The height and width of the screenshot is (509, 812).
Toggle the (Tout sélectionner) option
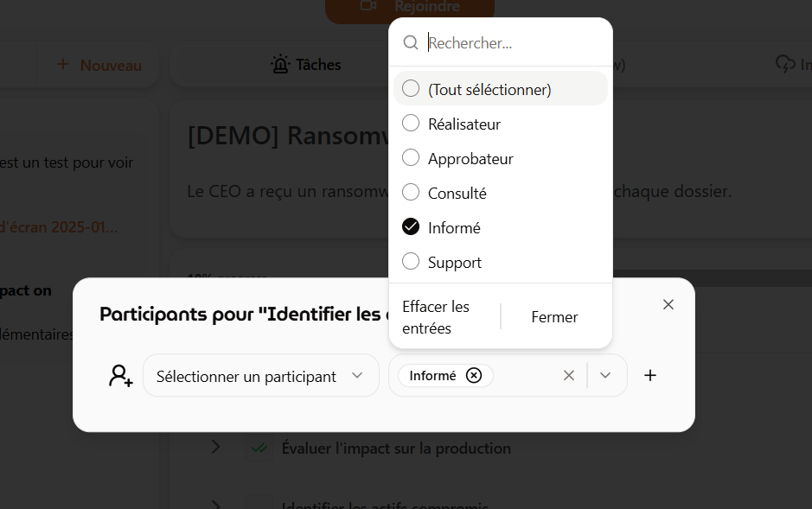(x=412, y=89)
